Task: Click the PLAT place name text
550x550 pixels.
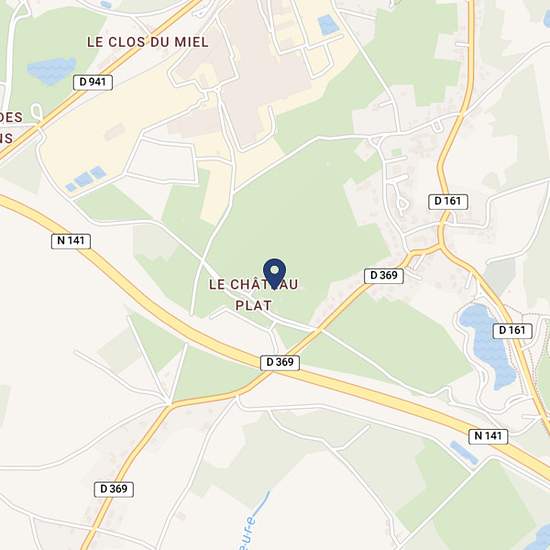Action: point(253,306)
